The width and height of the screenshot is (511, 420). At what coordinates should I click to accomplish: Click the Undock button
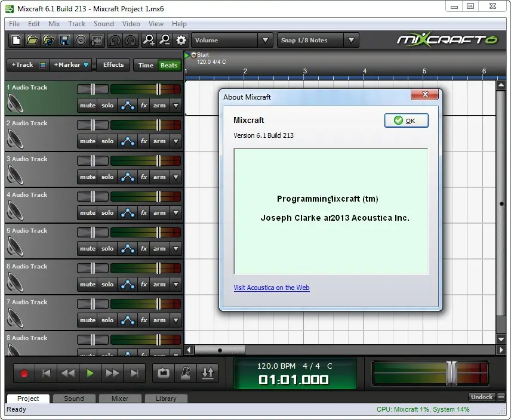pos(482,397)
